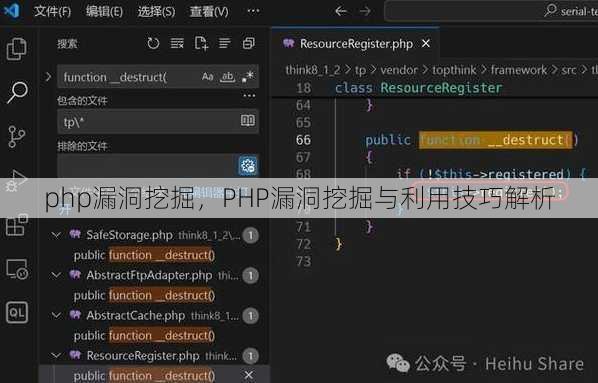The width and height of the screenshot is (598, 383).
Task: Toggle Match Whole Word option
Action: point(227,77)
